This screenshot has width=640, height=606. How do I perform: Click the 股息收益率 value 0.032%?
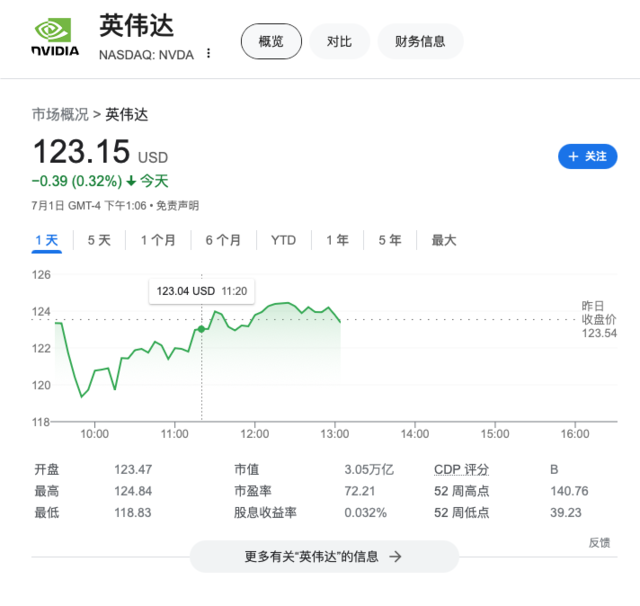pyautogui.click(x=365, y=513)
